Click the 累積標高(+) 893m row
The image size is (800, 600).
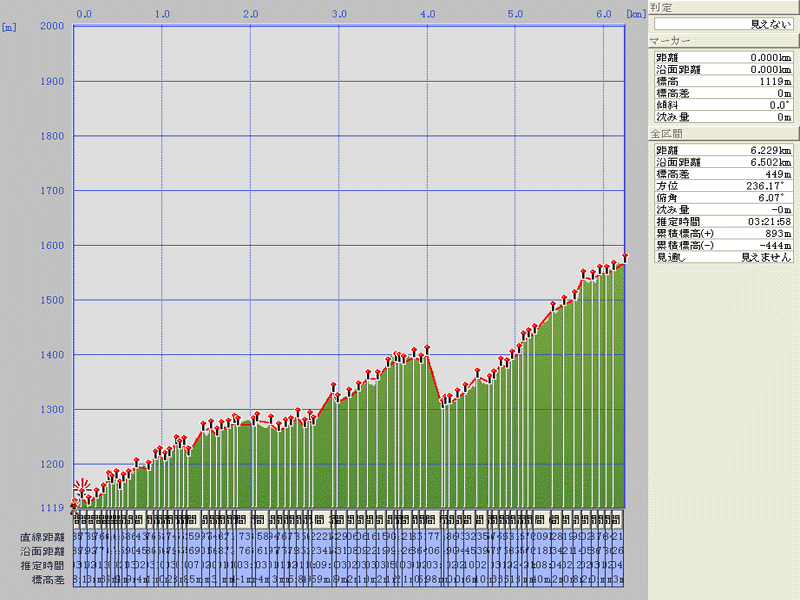tap(722, 233)
